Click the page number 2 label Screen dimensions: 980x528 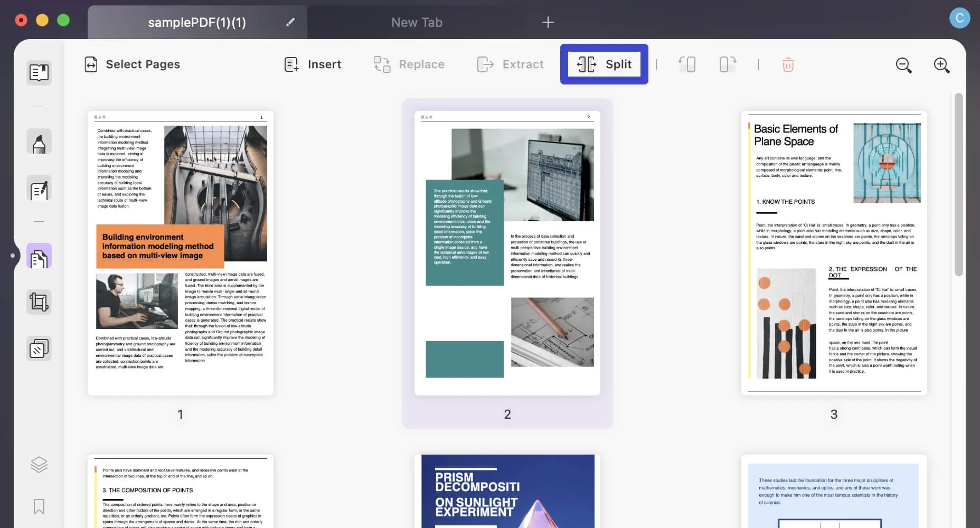pyautogui.click(x=507, y=414)
